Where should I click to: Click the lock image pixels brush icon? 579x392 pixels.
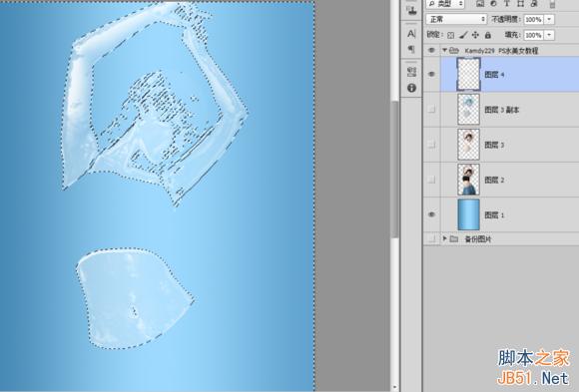pyautogui.click(x=463, y=35)
